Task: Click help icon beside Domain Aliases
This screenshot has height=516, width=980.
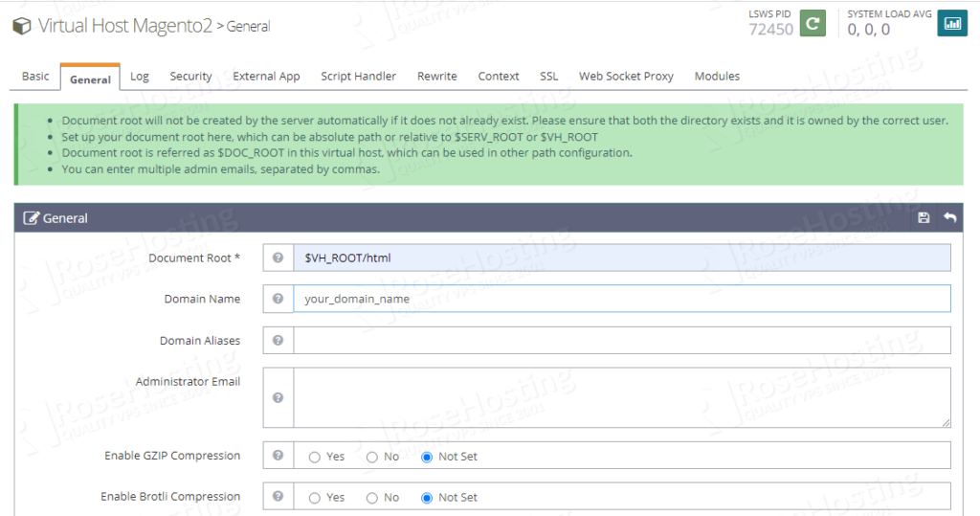Action: coord(278,340)
